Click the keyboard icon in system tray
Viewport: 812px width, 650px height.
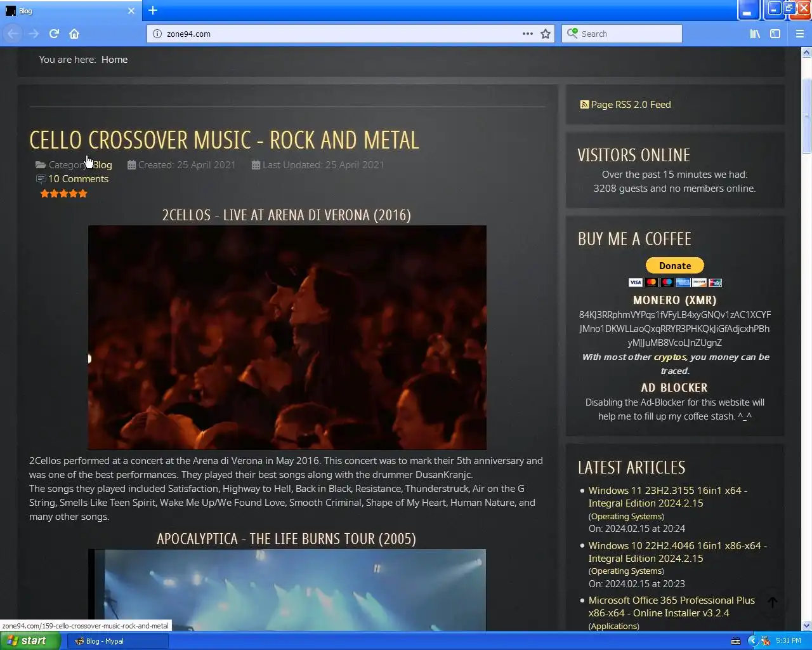pyautogui.click(x=736, y=641)
